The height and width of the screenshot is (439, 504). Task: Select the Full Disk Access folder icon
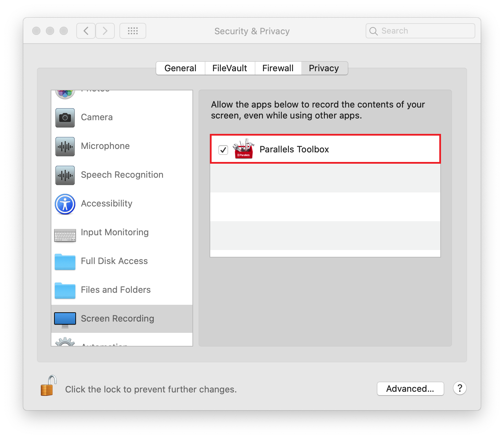click(65, 262)
